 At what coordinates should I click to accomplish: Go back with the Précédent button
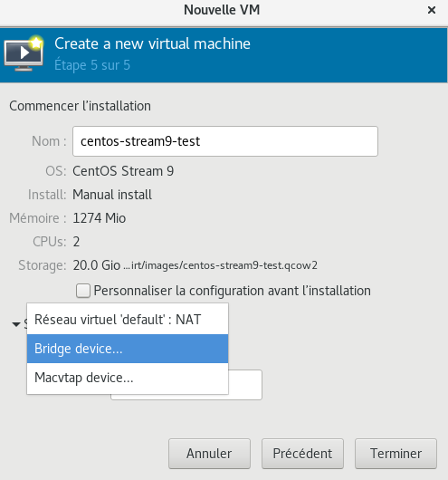[302, 454]
